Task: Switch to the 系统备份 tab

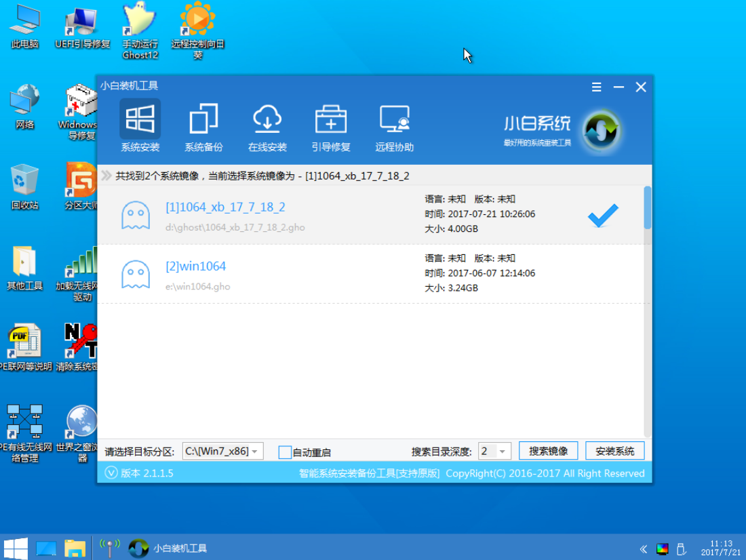Action: [x=203, y=126]
